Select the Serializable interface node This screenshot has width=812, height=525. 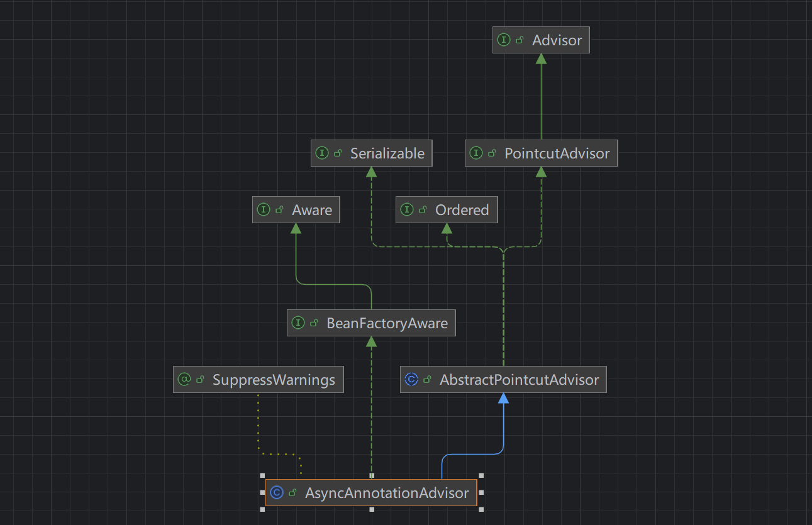point(371,153)
